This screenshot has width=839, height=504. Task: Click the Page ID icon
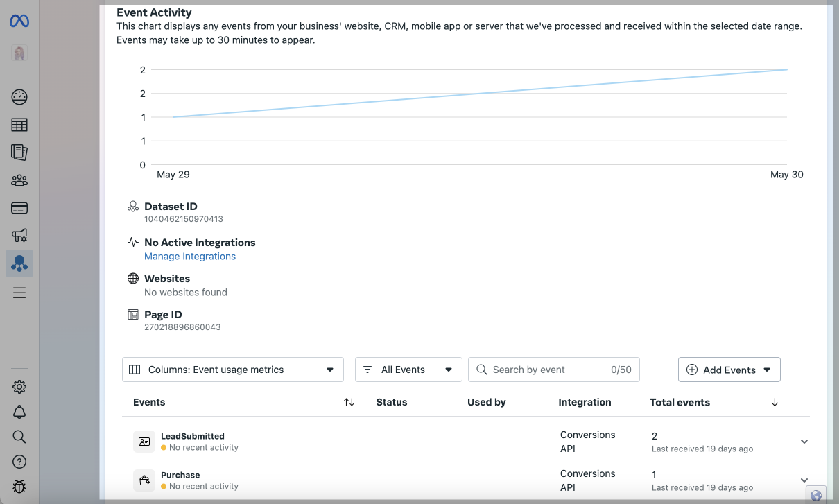[x=133, y=315]
